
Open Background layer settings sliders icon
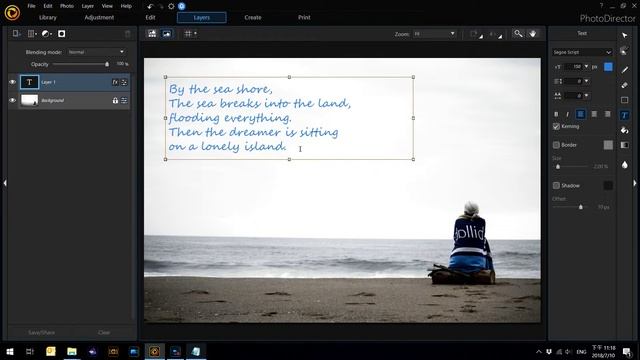coord(124,100)
